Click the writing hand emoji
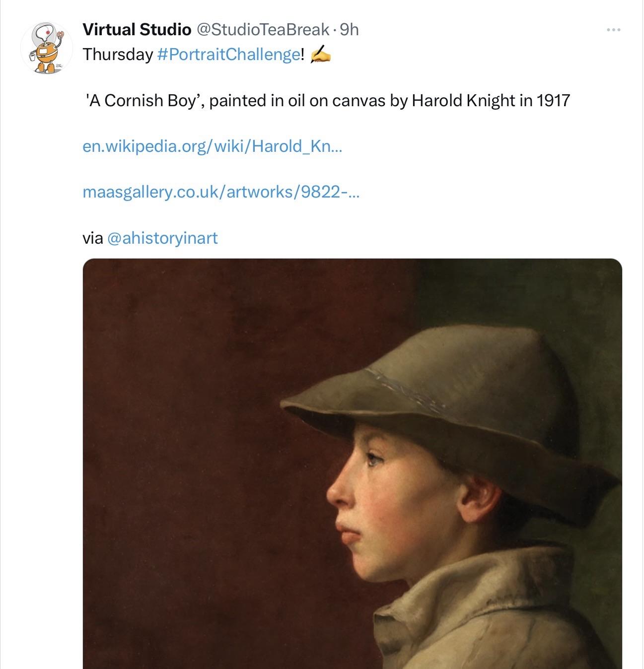Viewport: 644px width, 669px height. [x=320, y=55]
